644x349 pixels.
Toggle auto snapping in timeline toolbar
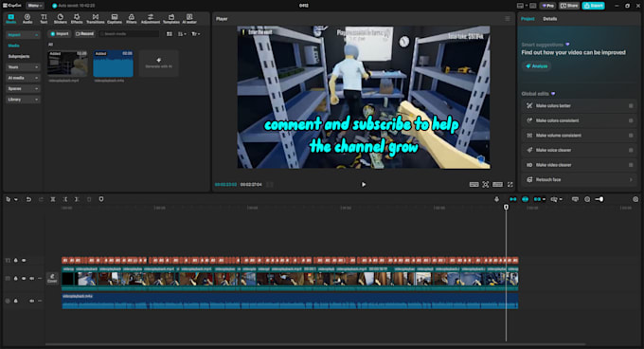(x=526, y=199)
